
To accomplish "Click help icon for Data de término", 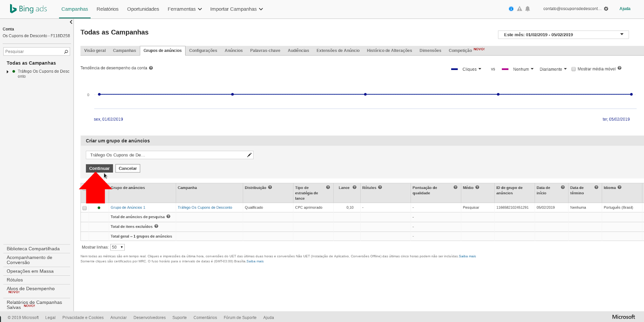I will 597,187.
